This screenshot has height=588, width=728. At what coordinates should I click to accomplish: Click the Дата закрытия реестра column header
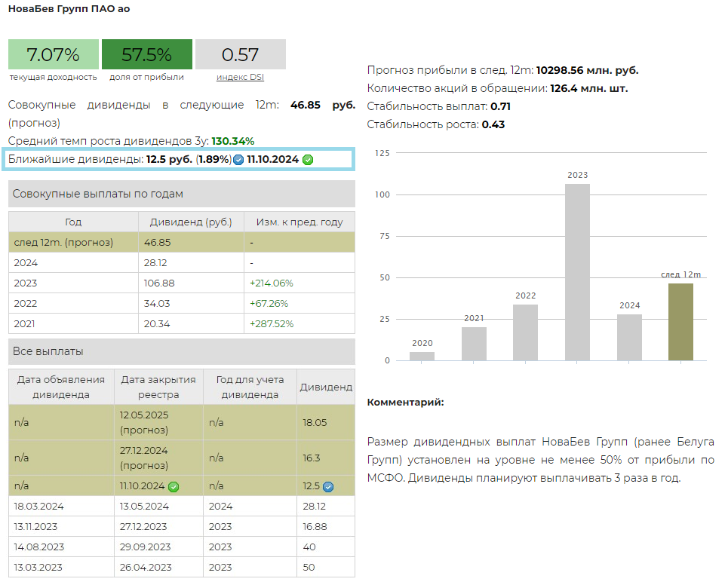(x=158, y=387)
